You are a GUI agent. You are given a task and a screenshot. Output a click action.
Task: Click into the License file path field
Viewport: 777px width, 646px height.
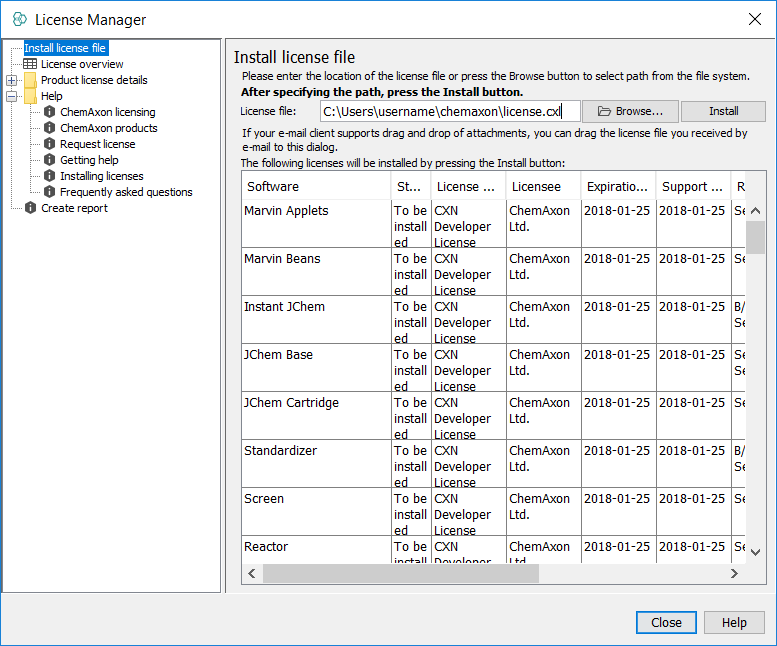449,111
